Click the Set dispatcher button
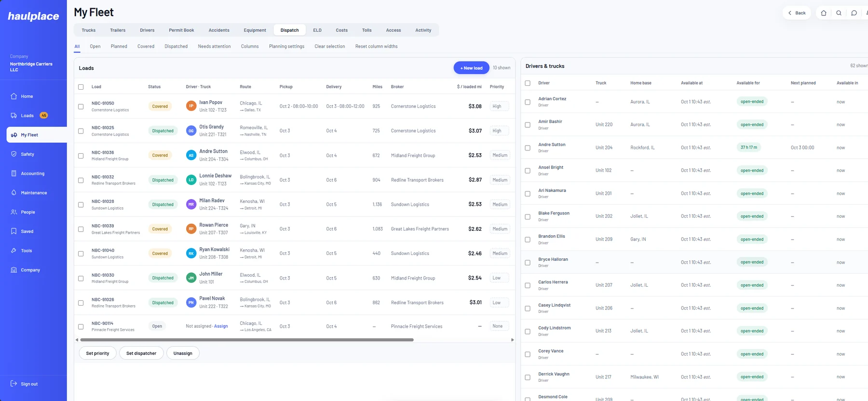Image resolution: width=868 pixels, height=401 pixels. click(141, 353)
